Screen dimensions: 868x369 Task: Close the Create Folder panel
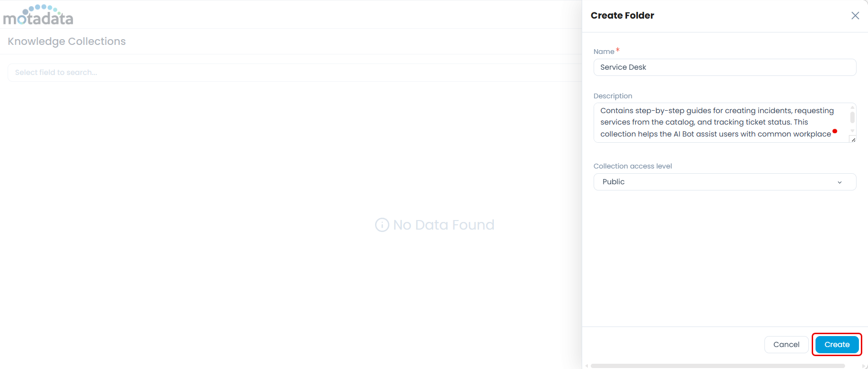coord(855,16)
